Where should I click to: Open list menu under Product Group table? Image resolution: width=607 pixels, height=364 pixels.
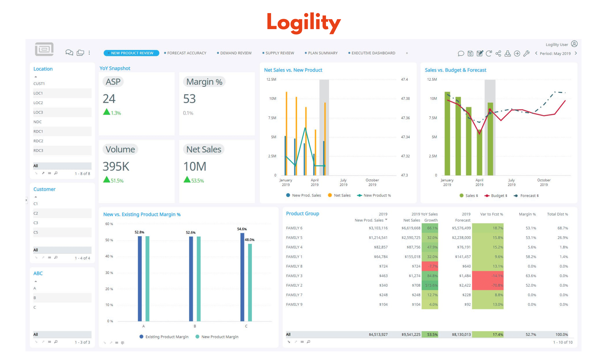[302, 342]
